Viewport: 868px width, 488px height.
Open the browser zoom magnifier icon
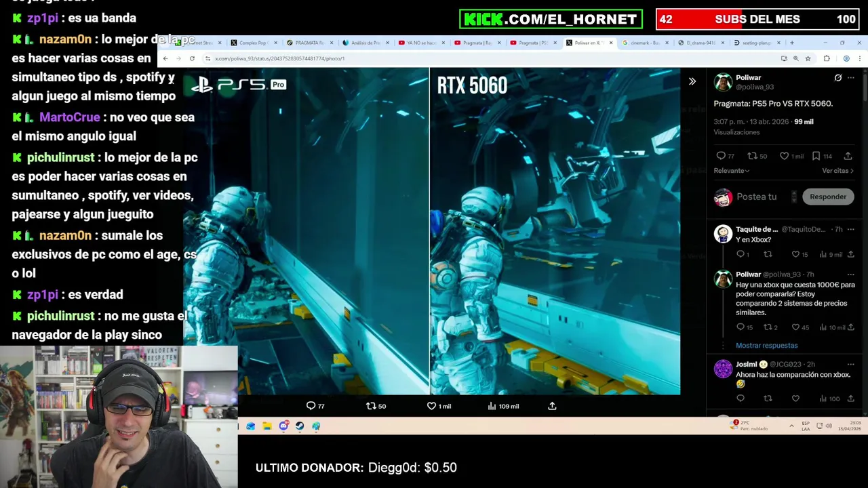[795, 58]
